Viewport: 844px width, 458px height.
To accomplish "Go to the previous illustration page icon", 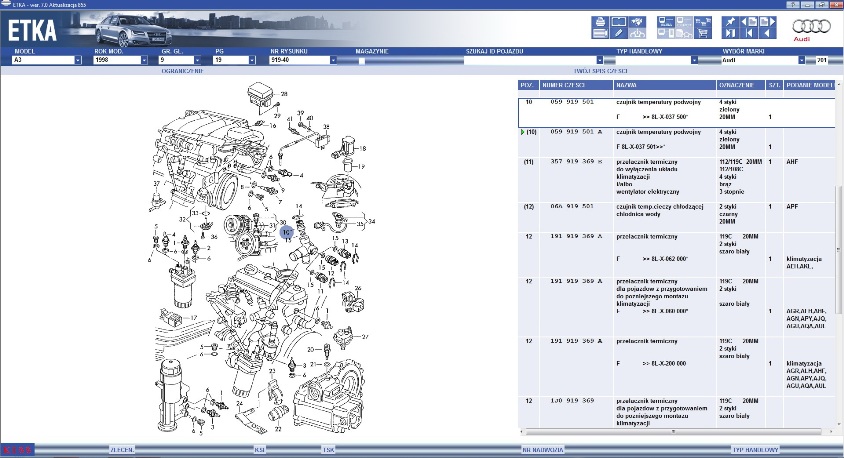I will [749, 22].
